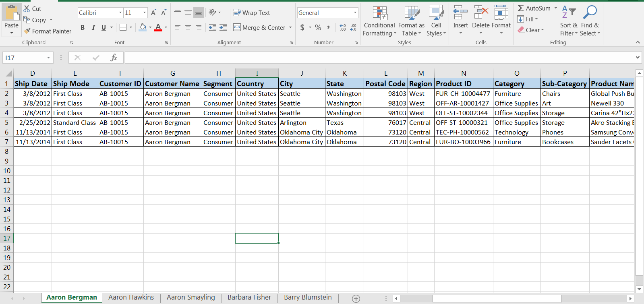Toggle Bottom Align
This screenshot has width=644, height=304.
[199, 12]
